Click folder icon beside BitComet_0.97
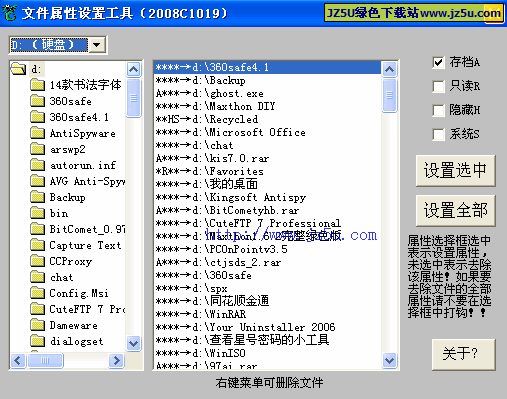Viewport: 507px width, 399px height. pyautogui.click(x=37, y=229)
